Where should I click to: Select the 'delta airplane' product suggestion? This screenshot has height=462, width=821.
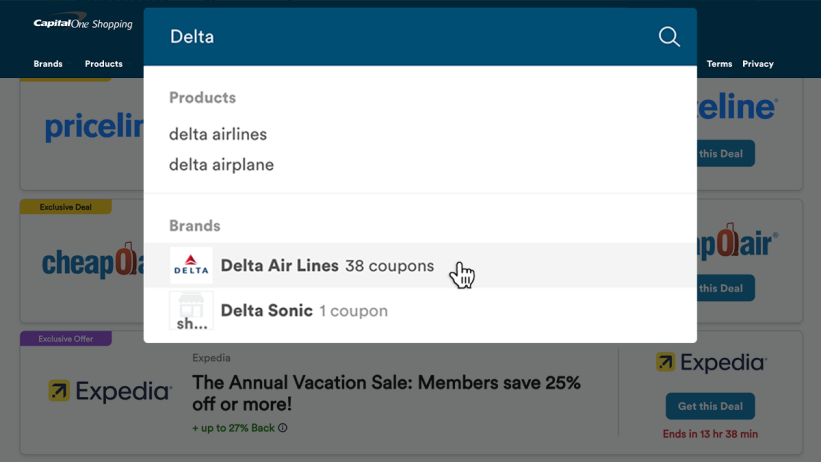click(221, 165)
